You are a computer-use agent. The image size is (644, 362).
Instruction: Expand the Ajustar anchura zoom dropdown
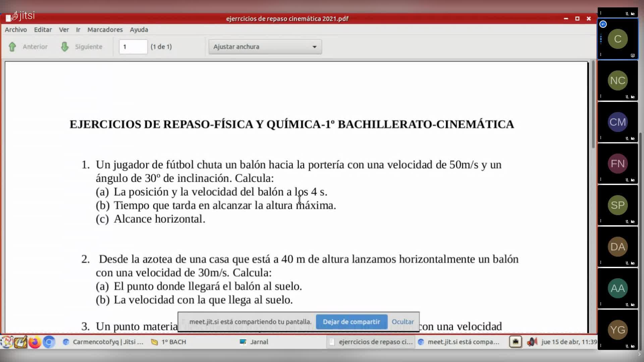pos(265,47)
